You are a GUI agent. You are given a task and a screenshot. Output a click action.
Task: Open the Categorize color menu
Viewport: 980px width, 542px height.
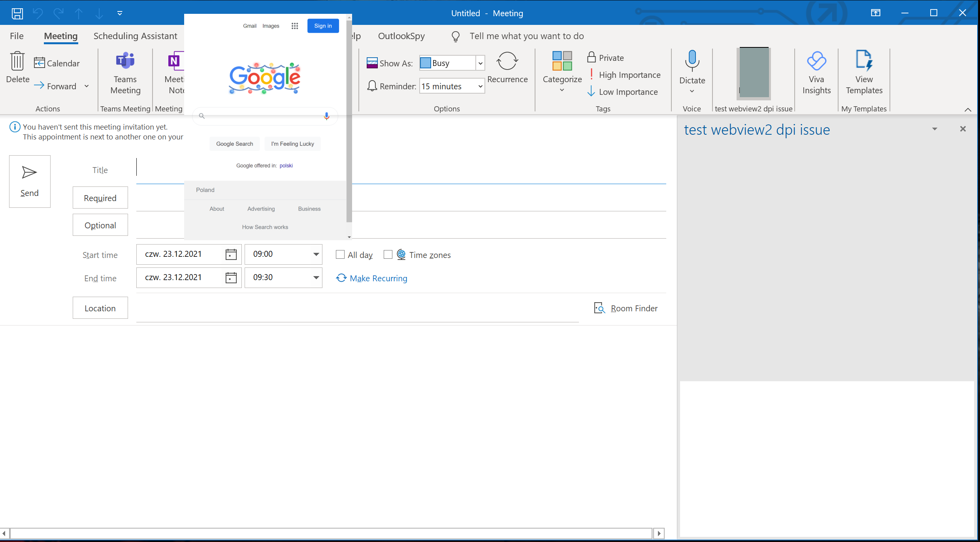click(x=562, y=72)
